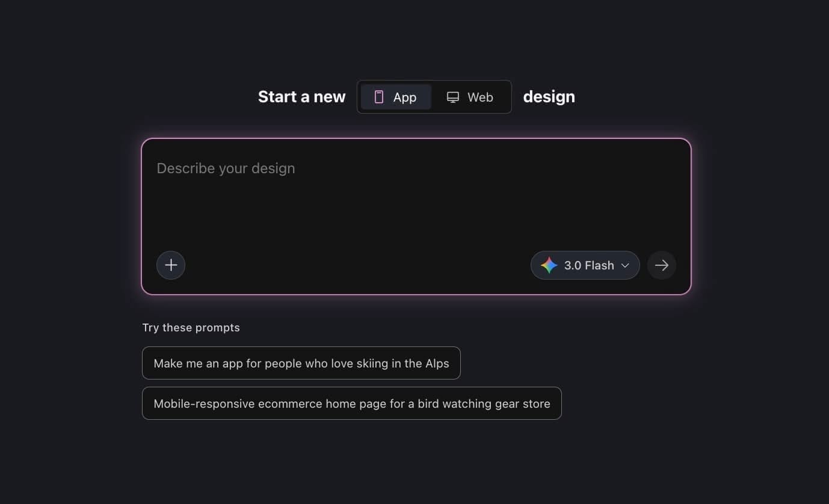829x504 pixels.
Task: Click the "design" heading word
Action: (549, 97)
